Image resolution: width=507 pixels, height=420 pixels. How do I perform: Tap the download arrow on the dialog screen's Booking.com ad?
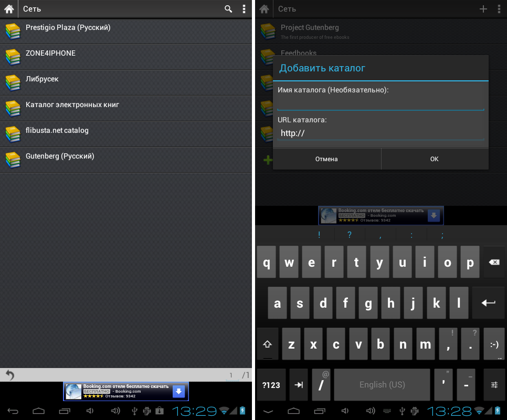[x=434, y=215]
